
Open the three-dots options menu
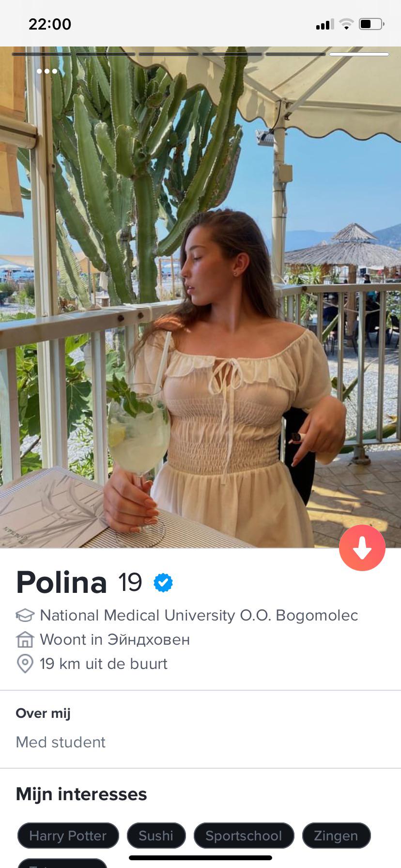coord(47,71)
